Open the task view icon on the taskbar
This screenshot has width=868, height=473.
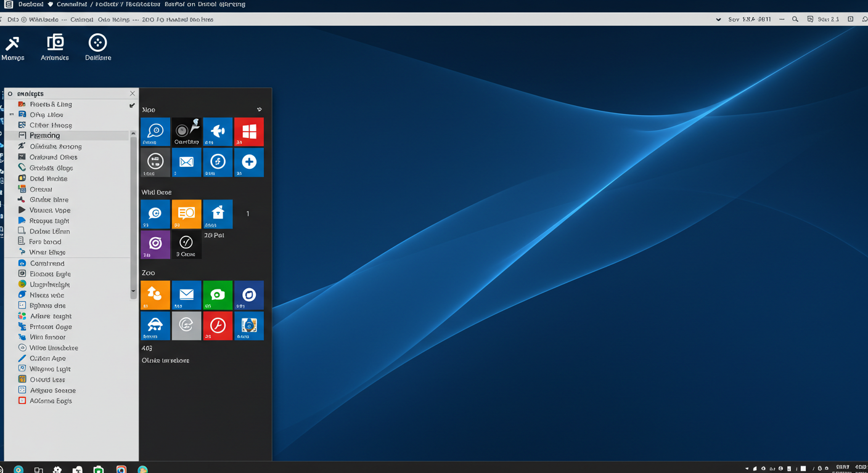click(38, 470)
